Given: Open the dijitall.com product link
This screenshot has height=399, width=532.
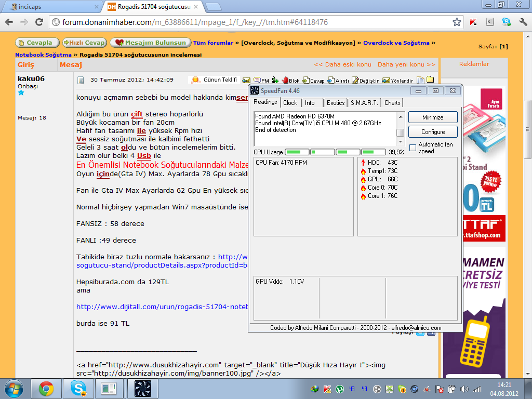Looking at the screenshot, I should tap(162, 307).
